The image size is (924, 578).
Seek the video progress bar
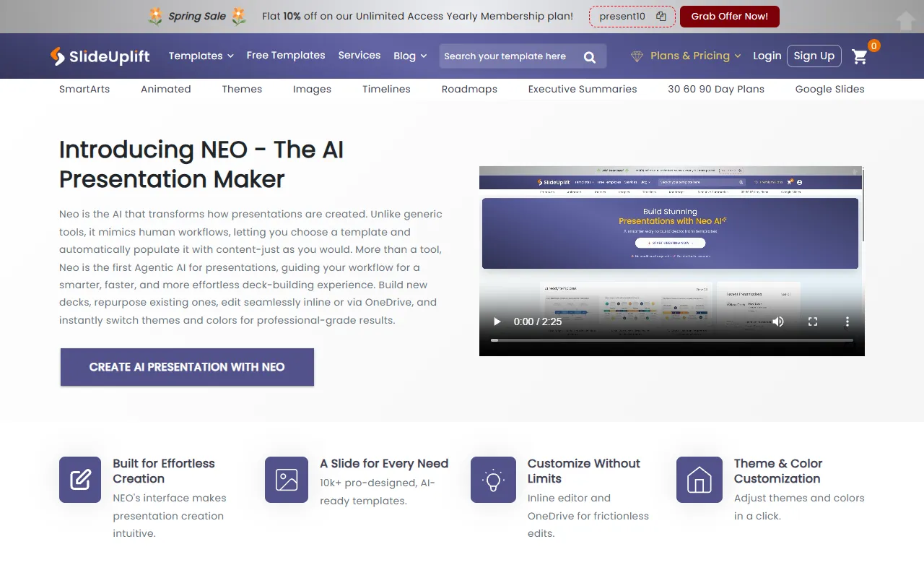coord(672,340)
